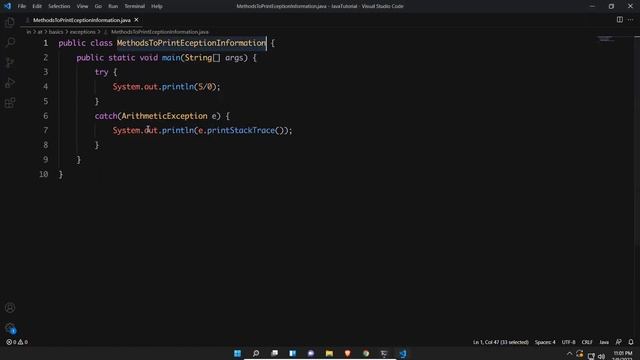Split the editor to the right
Image resolution: width=640 pixels, height=360 pixels.
pyautogui.click(x=620, y=20)
